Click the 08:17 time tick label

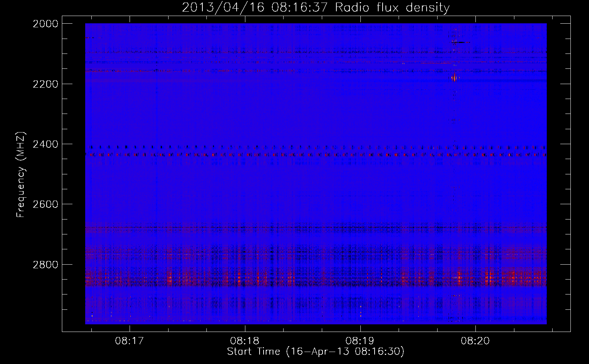coord(130,341)
